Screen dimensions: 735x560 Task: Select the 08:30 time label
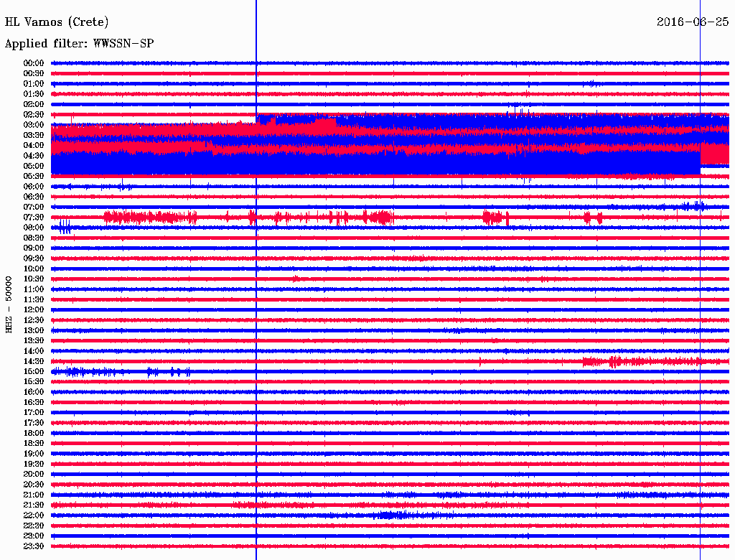tap(34, 238)
